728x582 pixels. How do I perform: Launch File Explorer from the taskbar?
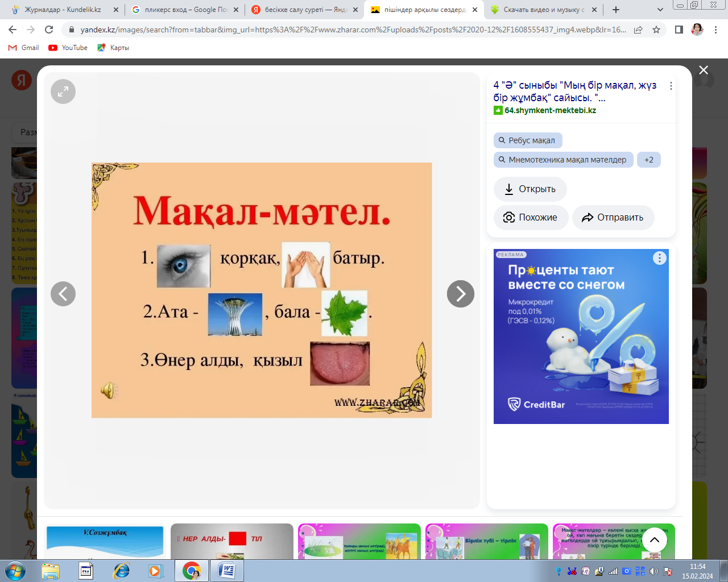pyautogui.click(x=51, y=571)
